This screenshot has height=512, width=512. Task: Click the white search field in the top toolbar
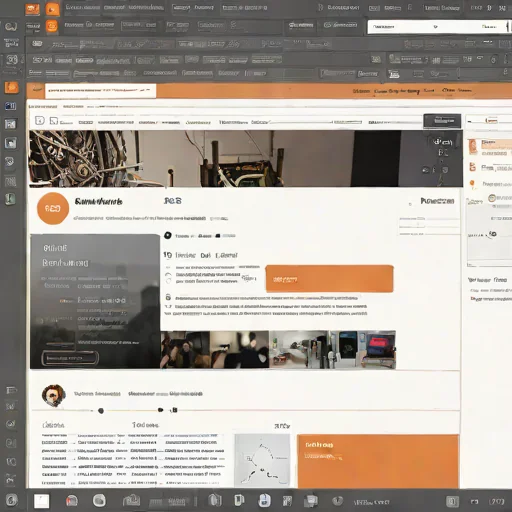coord(438,27)
